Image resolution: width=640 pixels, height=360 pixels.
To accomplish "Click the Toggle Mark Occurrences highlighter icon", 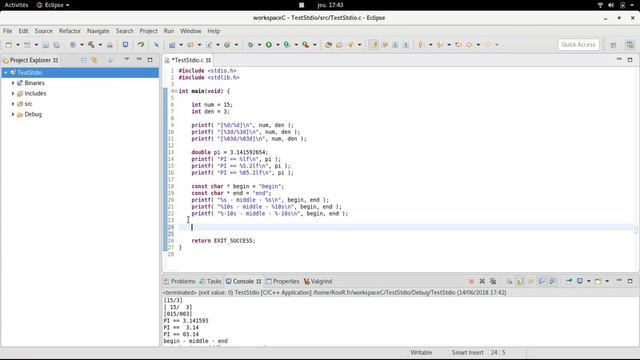I will click(x=373, y=44).
